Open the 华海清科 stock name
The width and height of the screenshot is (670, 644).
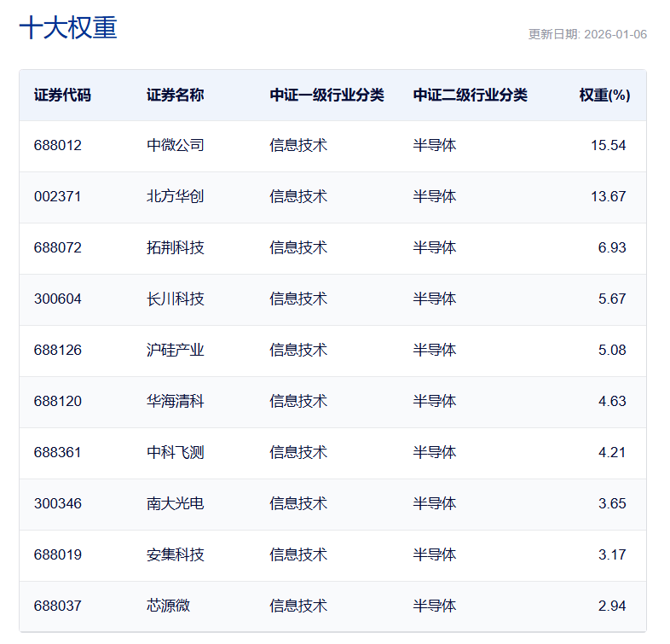175,401
